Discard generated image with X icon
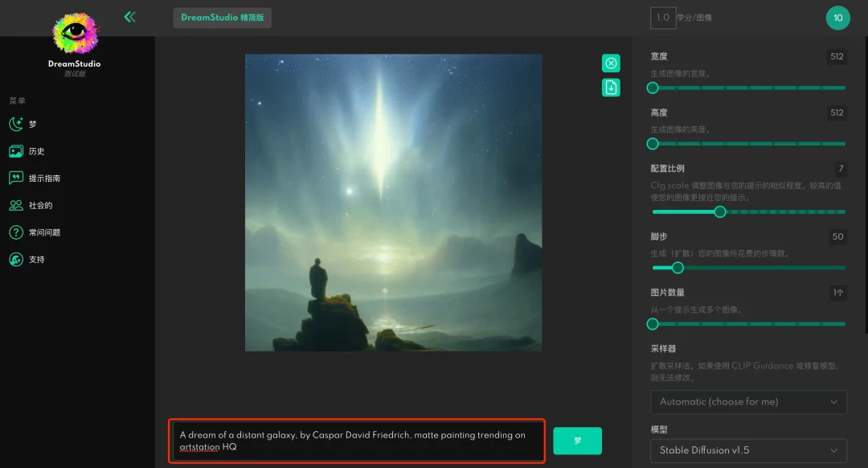The width and height of the screenshot is (868, 468). [x=612, y=64]
